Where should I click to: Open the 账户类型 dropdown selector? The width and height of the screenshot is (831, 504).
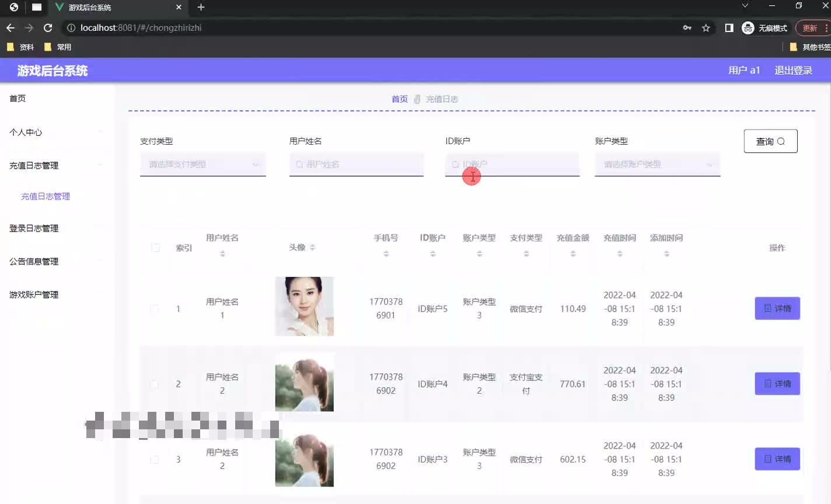click(657, 164)
